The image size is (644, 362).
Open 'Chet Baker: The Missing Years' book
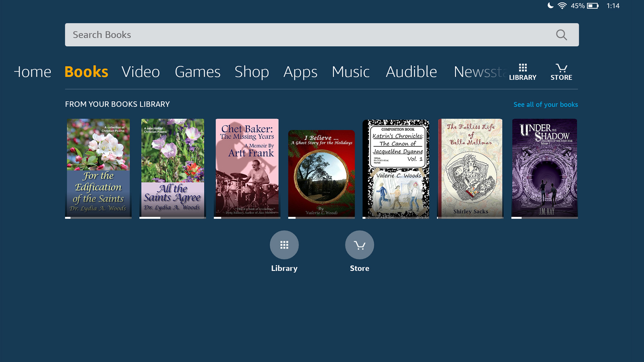point(247,169)
